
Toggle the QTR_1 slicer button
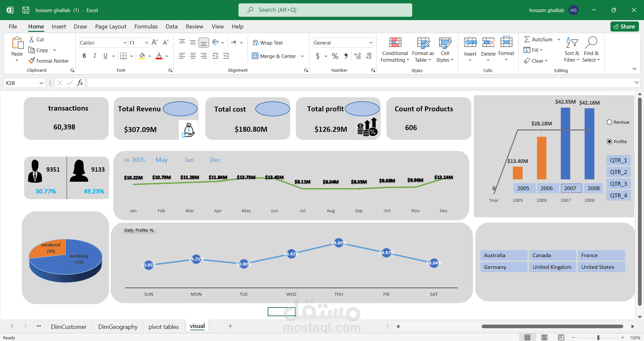[619, 160]
